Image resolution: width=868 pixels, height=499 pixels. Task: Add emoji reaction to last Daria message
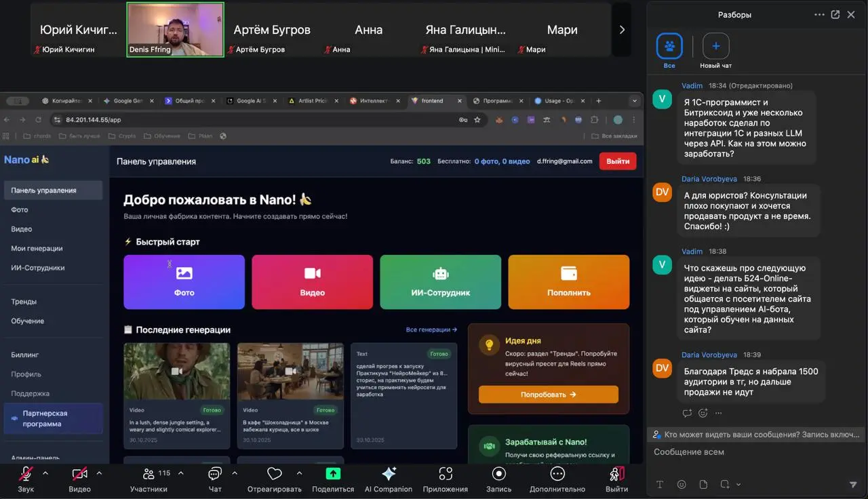click(x=703, y=413)
